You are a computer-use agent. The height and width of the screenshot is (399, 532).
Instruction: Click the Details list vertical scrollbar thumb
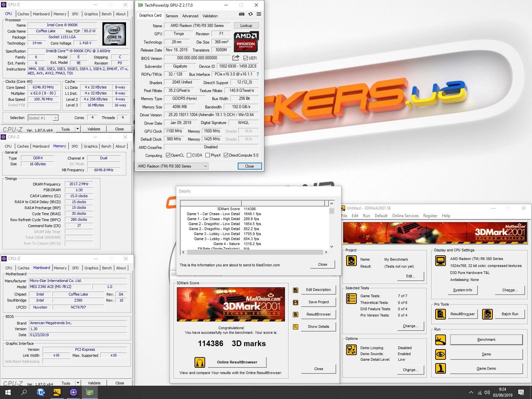point(332,211)
